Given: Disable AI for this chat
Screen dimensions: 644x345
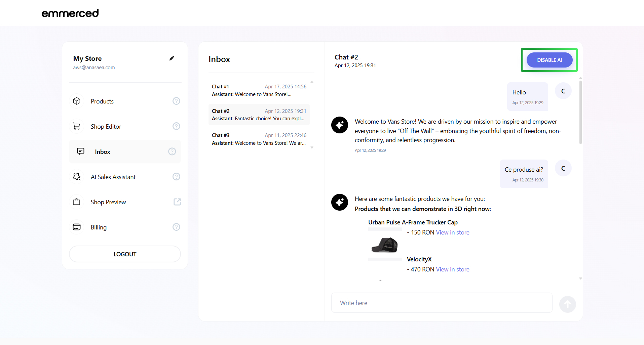Looking at the screenshot, I should point(549,60).
